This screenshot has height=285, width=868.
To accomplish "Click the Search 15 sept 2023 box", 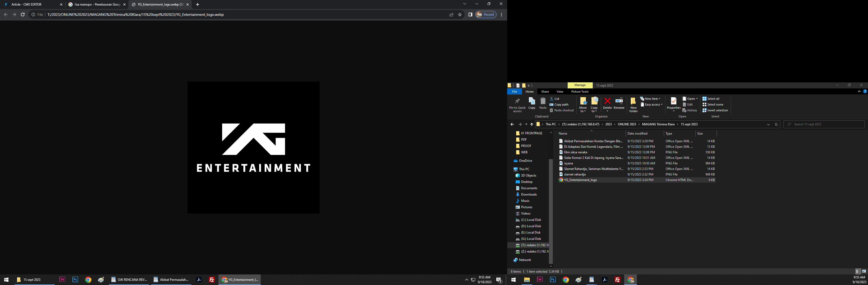I will point(824,125).
